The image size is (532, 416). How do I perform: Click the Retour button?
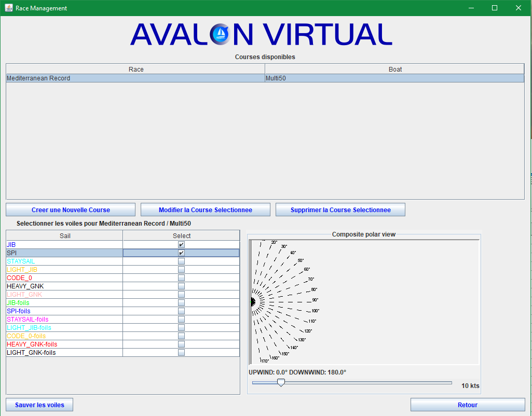[x=468, y=405]
